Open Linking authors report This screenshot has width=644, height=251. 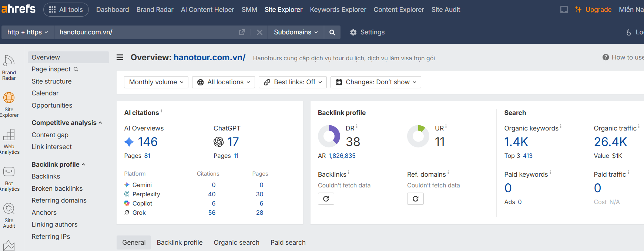point(54,224)
